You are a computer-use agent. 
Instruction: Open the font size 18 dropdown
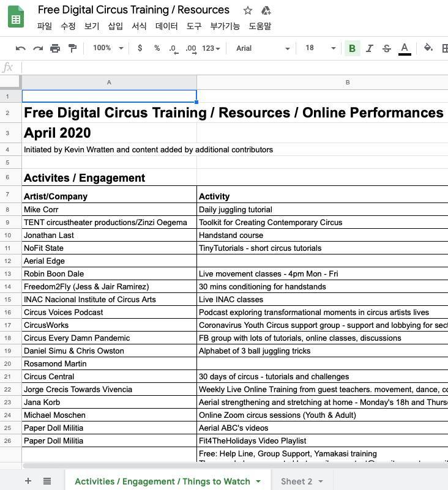(x=320, y=48)
